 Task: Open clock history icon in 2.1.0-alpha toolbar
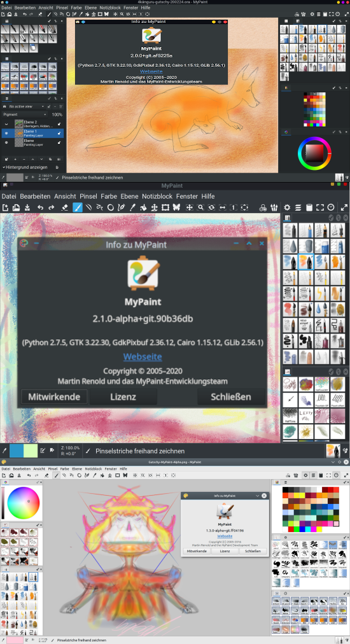[x=331, y=207]
